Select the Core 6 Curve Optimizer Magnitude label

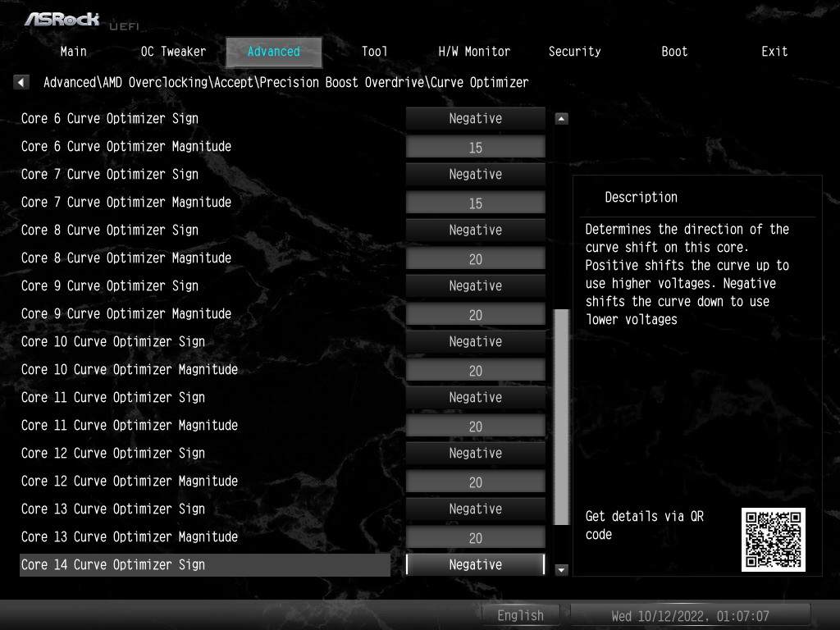126,146
